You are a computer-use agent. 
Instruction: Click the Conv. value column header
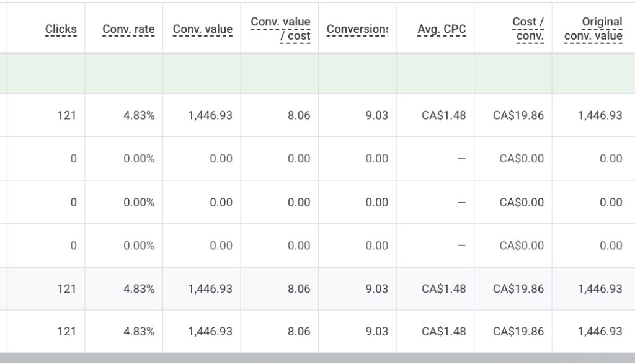point(203,29)
